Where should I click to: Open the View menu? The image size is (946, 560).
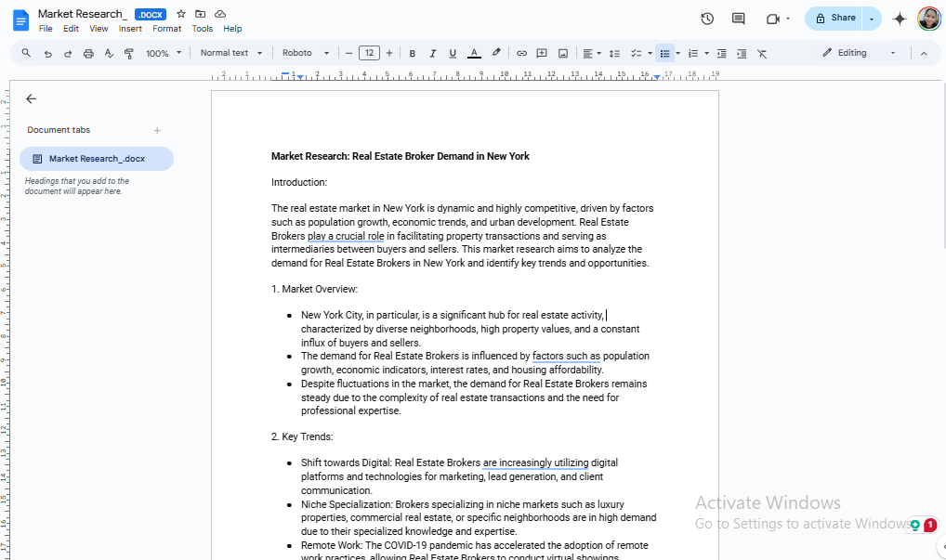click(x=99, y=29)
